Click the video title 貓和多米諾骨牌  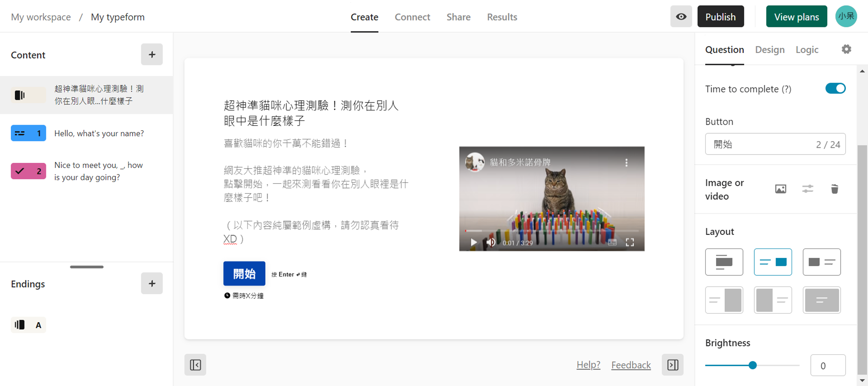point(520,162)
